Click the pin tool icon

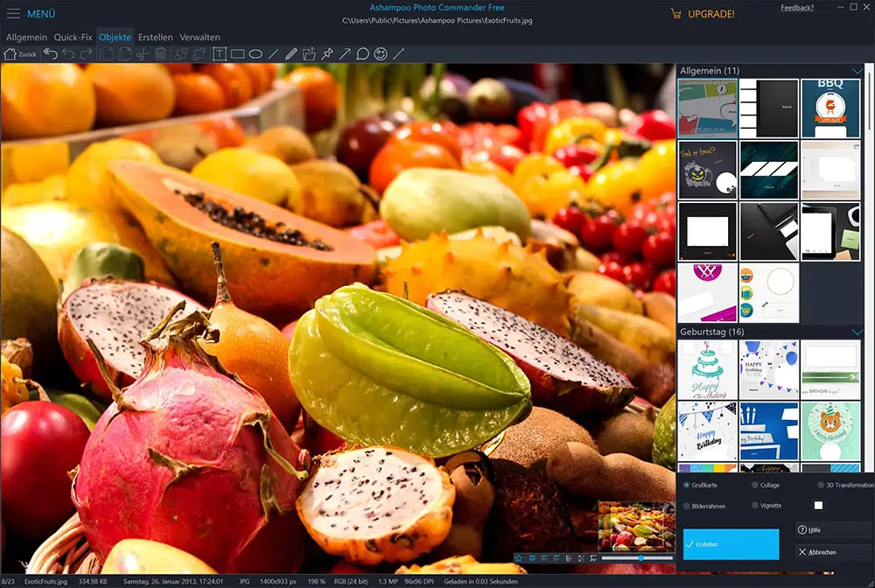[327, 54]
